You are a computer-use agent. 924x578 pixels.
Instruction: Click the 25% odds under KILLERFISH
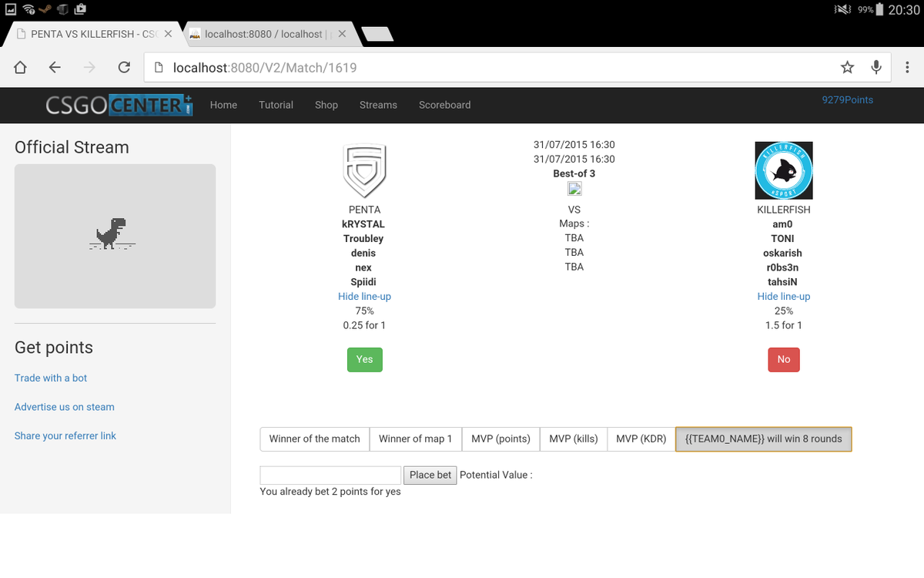tap(784, 311)
